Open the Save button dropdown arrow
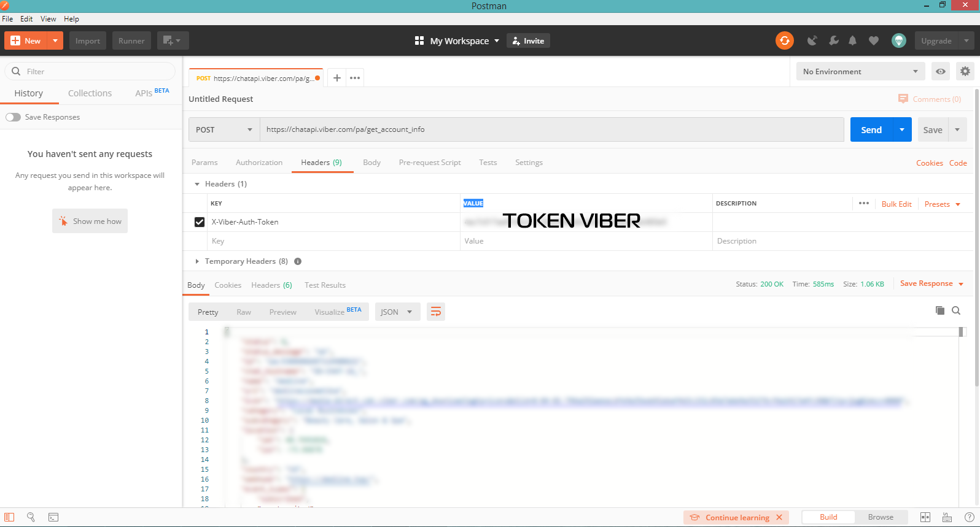Screen dimensions: 980x527 [957, 129]
